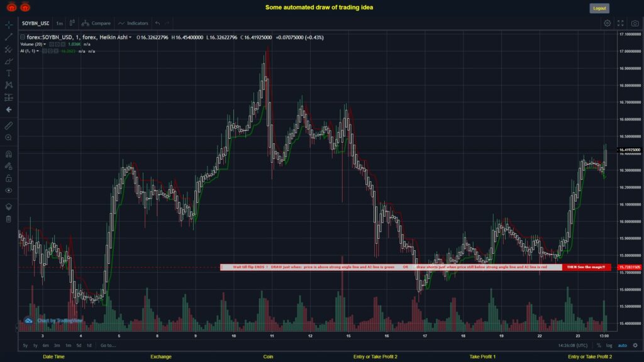Click 'Some automated draw of trading idea' title

click(x=319, y=8)
